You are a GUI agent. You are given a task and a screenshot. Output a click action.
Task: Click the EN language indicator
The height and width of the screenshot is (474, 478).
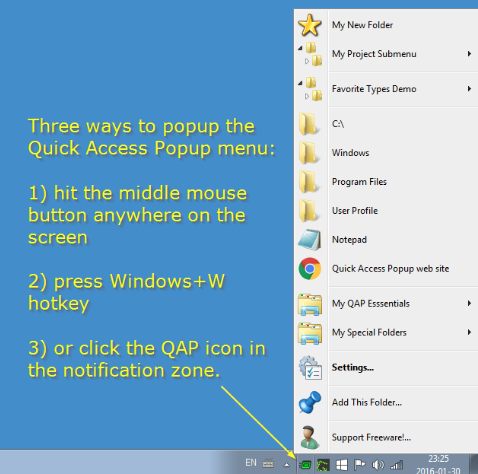pyautogui.click(x=251, y=462)
